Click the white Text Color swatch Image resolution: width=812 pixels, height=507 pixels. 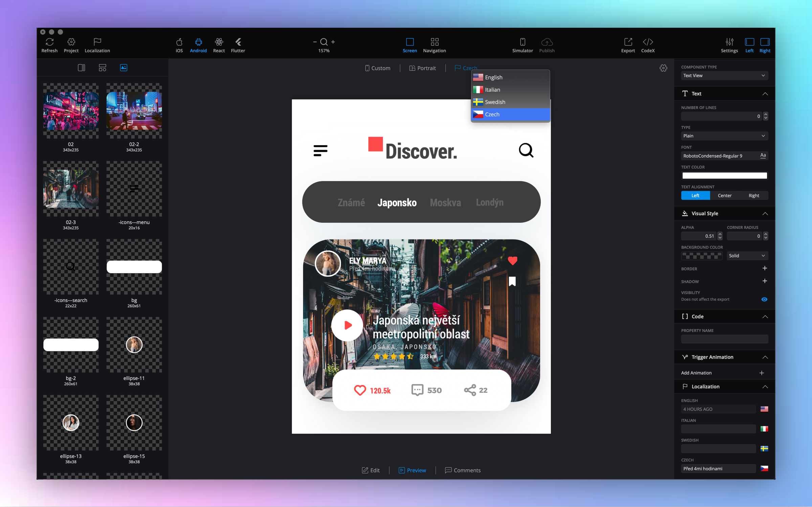[724, 176]
